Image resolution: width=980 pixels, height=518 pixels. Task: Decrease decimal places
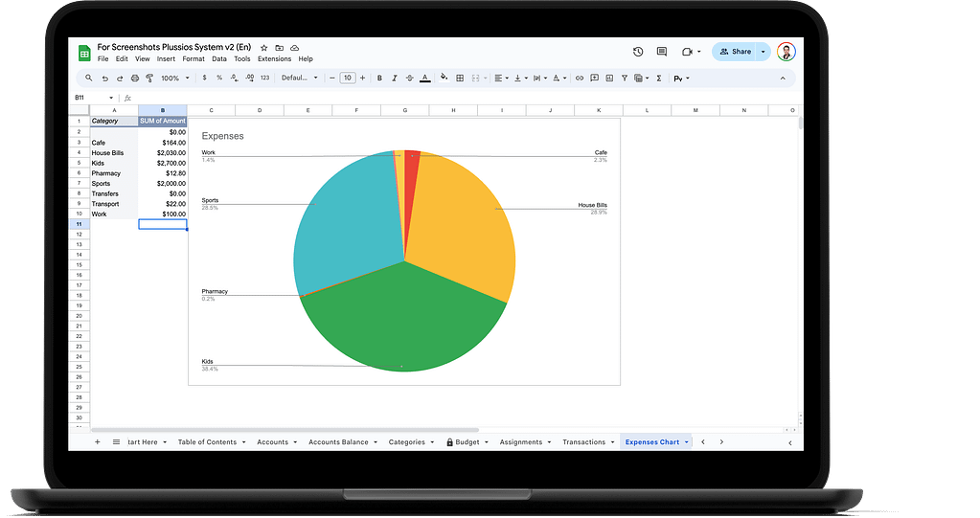tap(234, 79)
